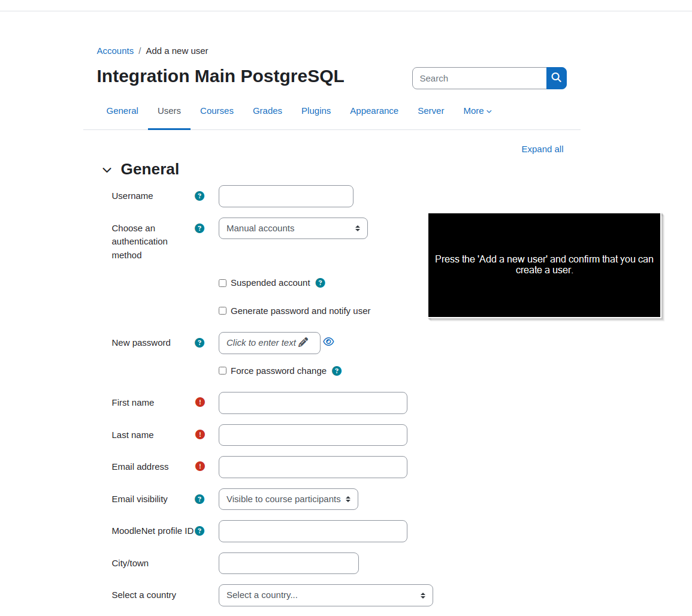Check the Suspended account checkbox

click(x=222, y=283)
